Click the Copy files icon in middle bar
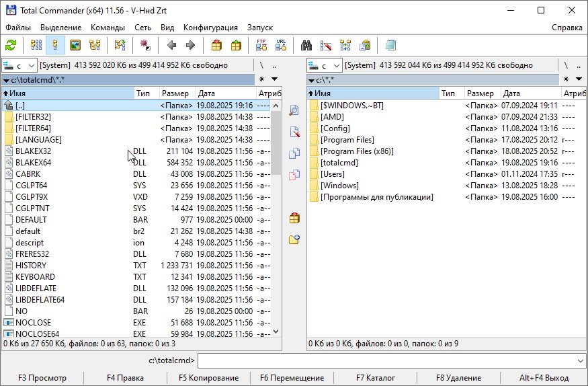The image size is (588, 386). pos(294,153)
